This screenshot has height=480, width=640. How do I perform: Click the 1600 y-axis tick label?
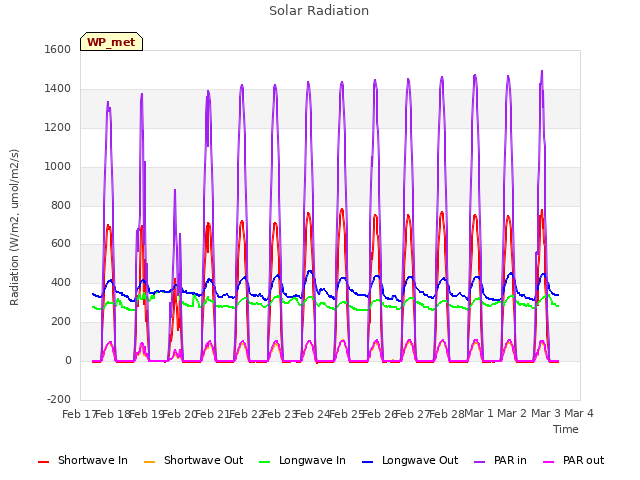(x=58, y=49)
